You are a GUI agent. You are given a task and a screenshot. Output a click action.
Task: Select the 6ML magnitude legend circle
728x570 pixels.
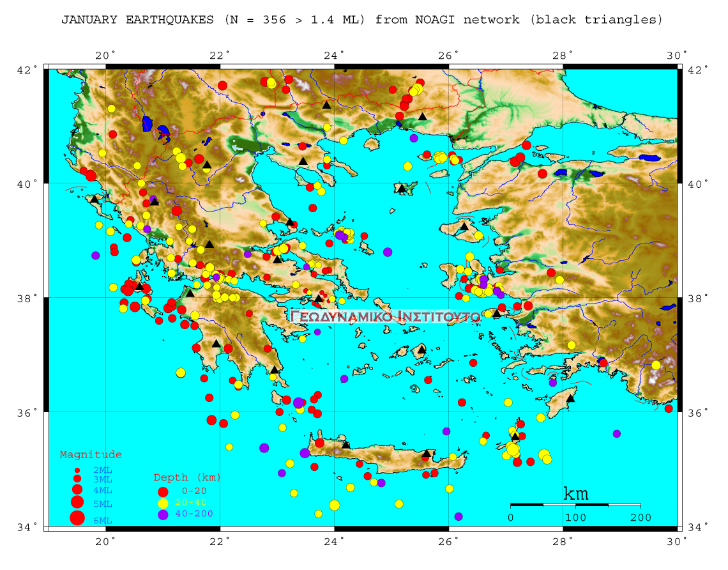[x=77, y=518]
